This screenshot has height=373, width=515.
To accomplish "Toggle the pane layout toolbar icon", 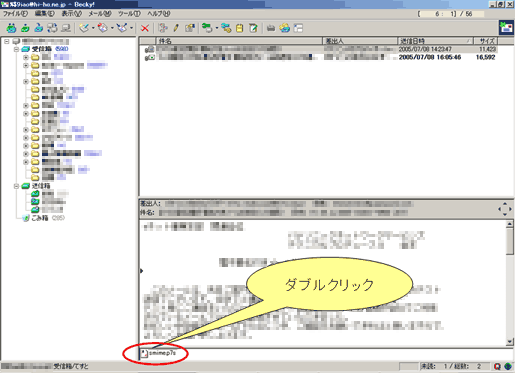I will [298, 28].
